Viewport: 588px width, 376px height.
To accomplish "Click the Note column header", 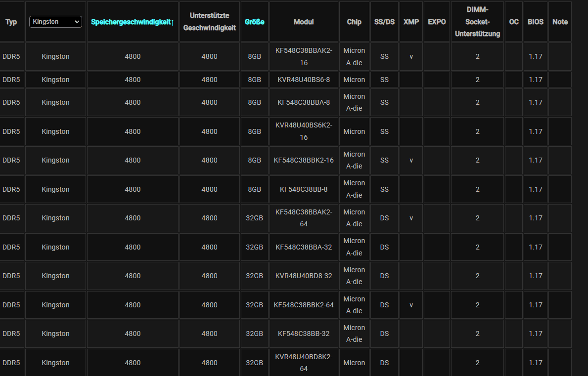I will click(560, 22).
